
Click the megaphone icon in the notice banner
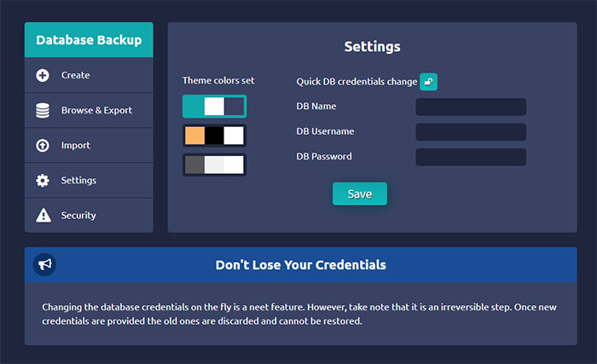[x=44, y=265]
